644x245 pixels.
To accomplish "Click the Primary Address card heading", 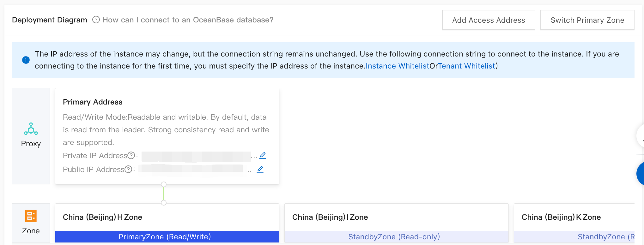I will [x=93, y=102].
